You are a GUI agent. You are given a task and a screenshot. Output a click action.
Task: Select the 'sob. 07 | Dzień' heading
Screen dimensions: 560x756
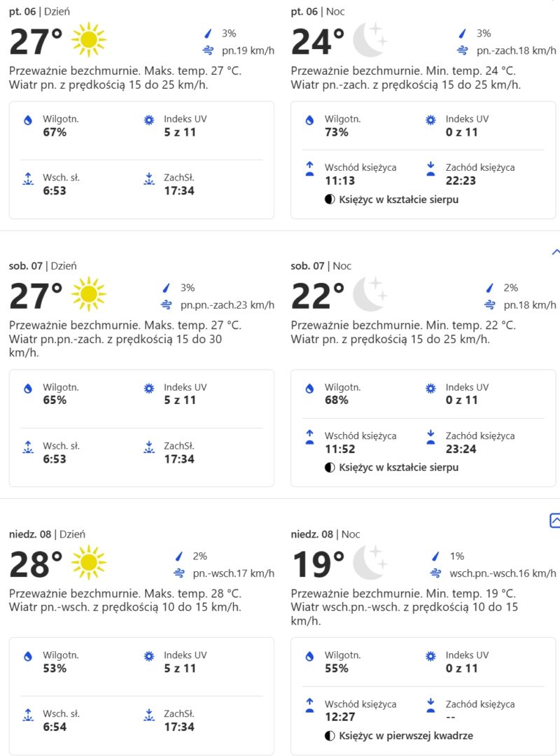[43, 266]
